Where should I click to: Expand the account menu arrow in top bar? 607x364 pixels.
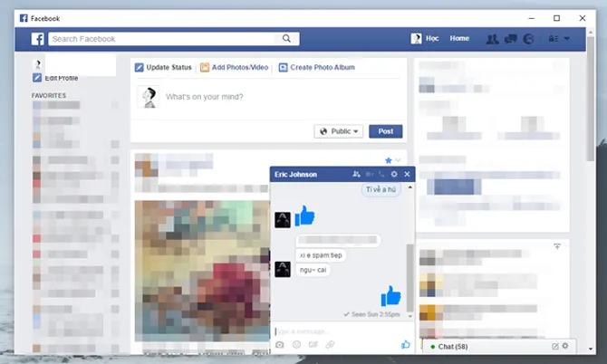567,39
